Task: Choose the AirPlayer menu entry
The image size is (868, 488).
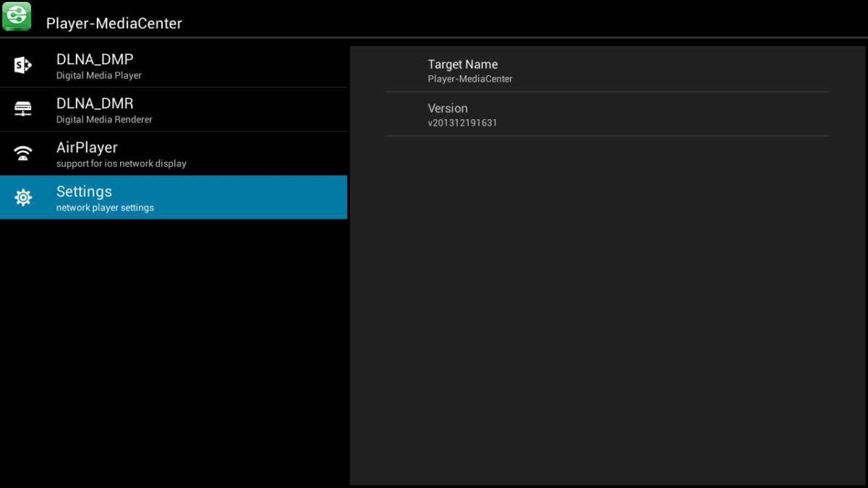Action: point(174,154)
